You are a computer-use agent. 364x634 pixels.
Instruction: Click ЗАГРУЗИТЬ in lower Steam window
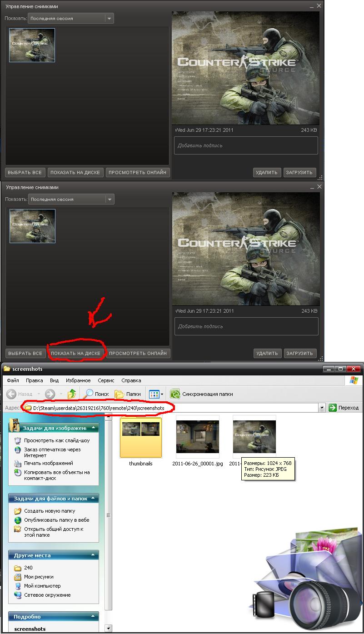point(300,353)
